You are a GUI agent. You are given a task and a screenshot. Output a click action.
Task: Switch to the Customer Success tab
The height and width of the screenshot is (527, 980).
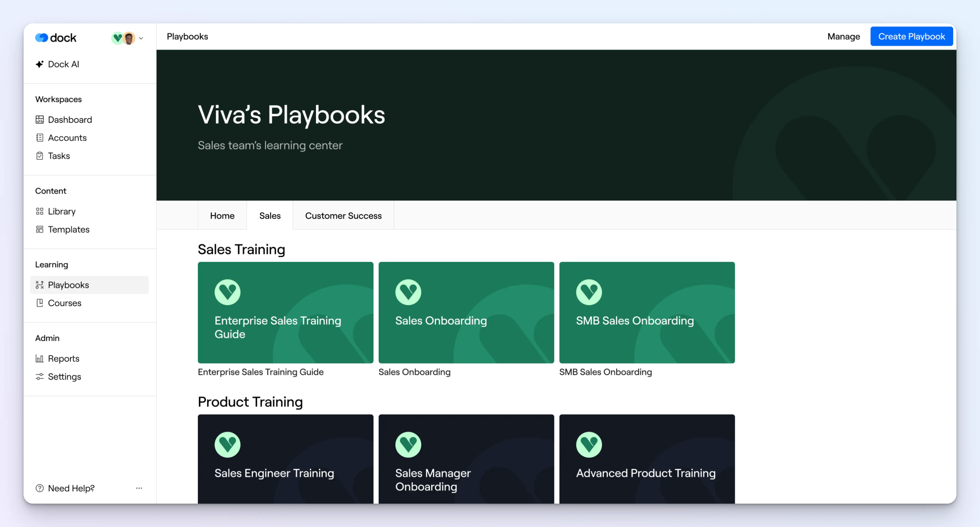(x=343, y=216)
